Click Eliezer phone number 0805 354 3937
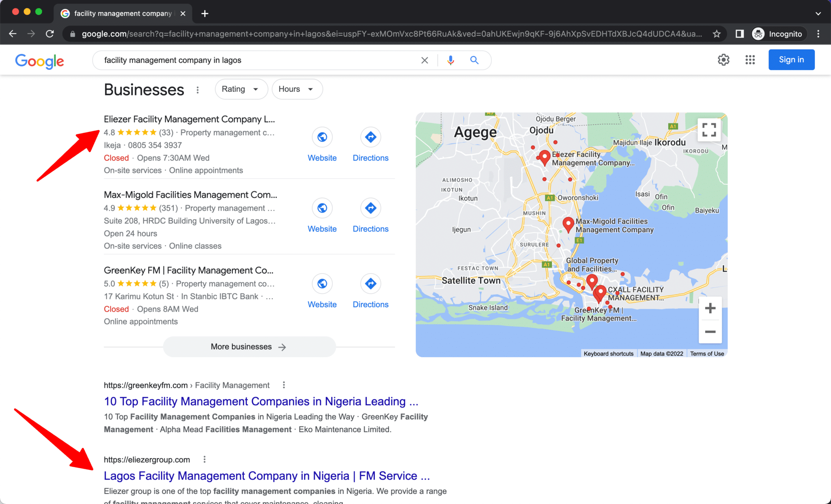Screen dimensions: 831x504 click(155, 145)
